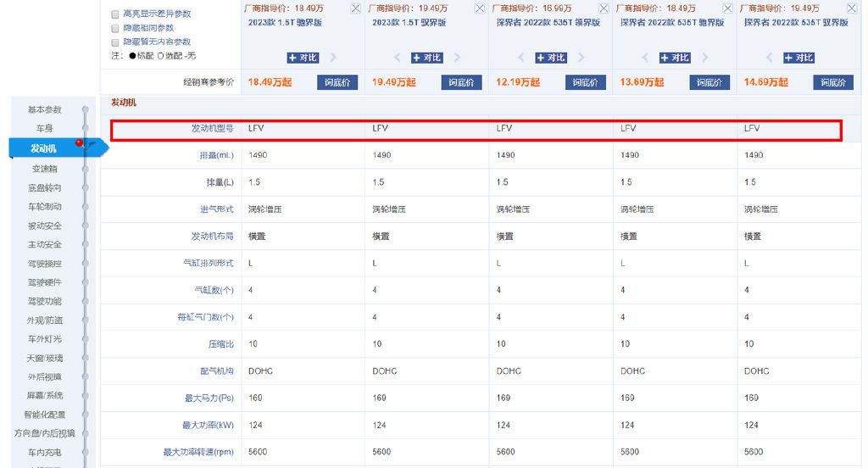Image resolution: width=868 pixels, height=468 pixels.
Task: Click +对比 for 探界者 535T 驭界版
Action: tap(798, 58)
